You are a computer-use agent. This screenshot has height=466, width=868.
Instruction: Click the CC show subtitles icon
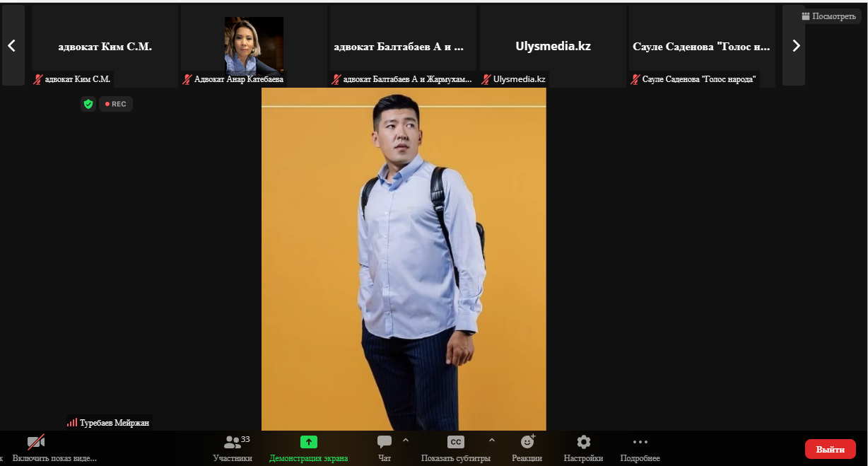pos(456,443)
